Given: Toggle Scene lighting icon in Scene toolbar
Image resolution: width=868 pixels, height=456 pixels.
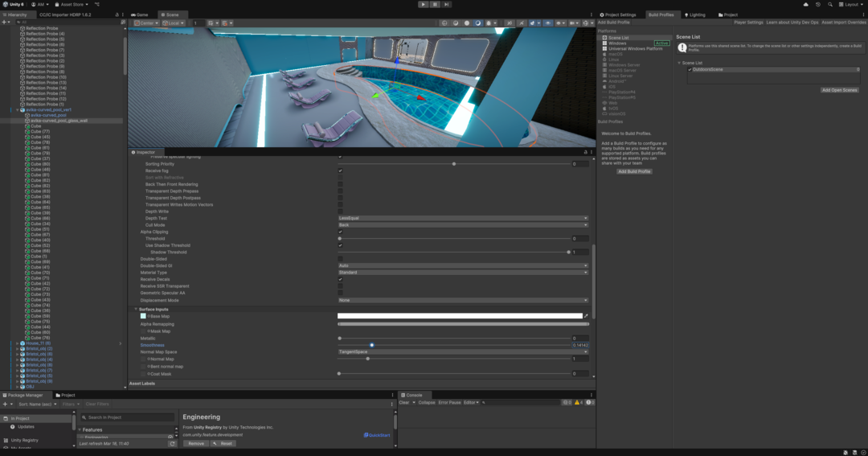Looking at the screenshot, I should 521,23.
